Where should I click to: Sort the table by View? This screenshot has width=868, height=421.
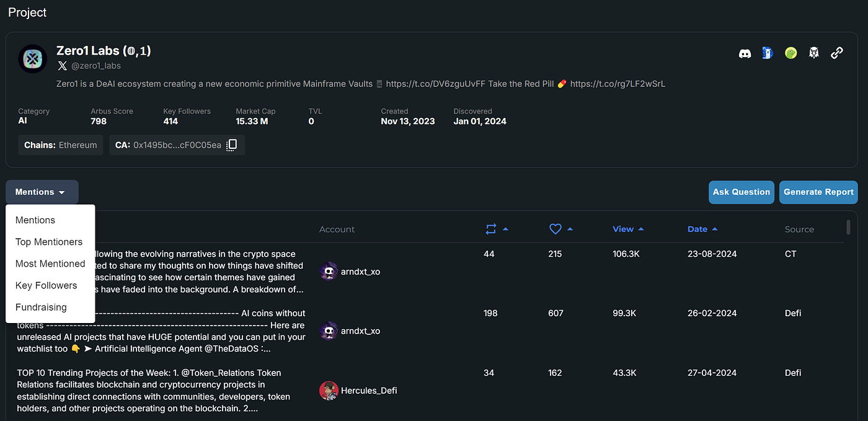[x=623, y=229]
